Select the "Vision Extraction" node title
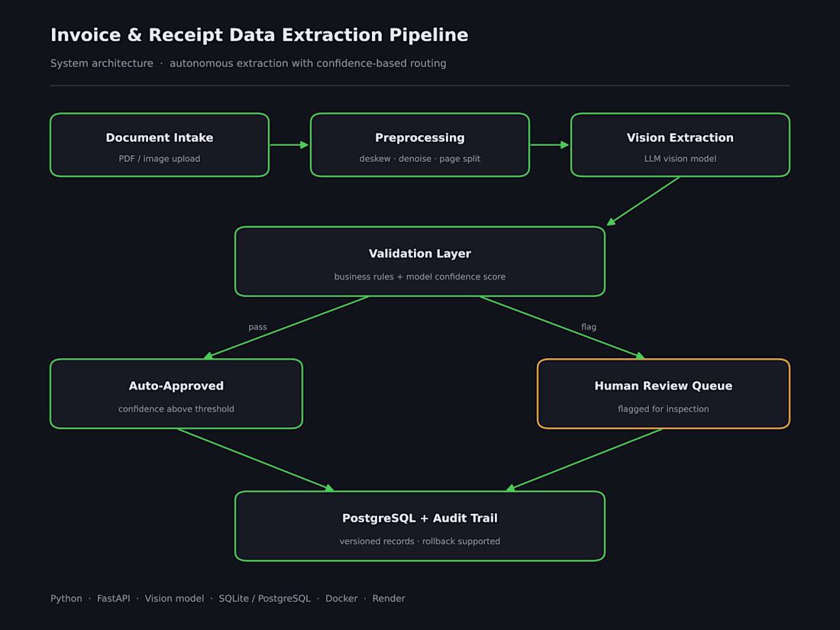The image size is (840, 630). (x=680, y=137)
